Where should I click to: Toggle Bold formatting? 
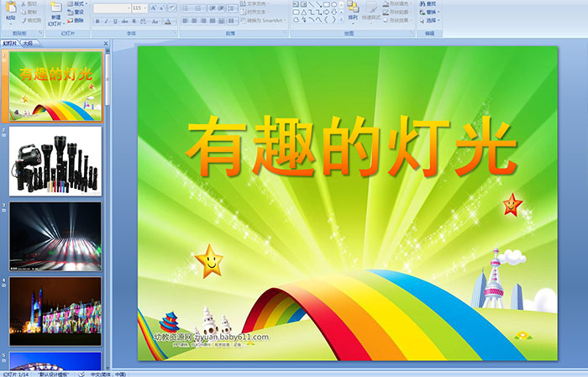(x=97, y=21)
